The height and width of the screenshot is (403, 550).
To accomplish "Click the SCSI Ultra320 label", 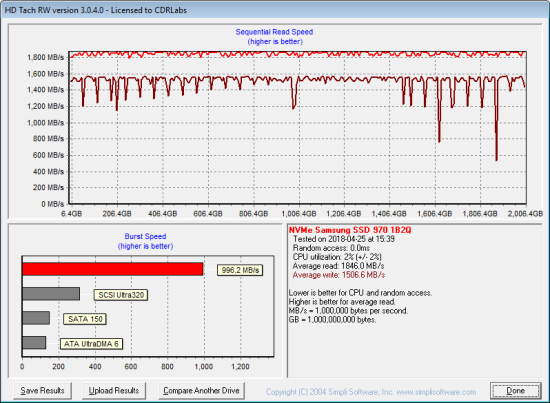I will pos(121,295).
